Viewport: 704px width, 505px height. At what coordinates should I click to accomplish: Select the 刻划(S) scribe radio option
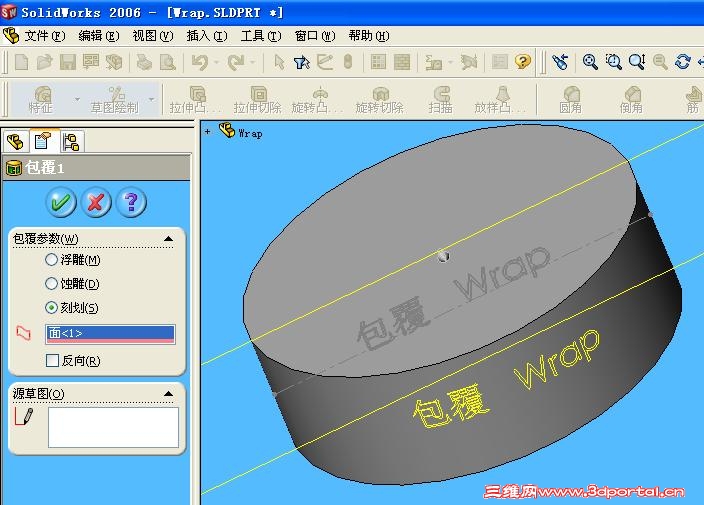52,307
